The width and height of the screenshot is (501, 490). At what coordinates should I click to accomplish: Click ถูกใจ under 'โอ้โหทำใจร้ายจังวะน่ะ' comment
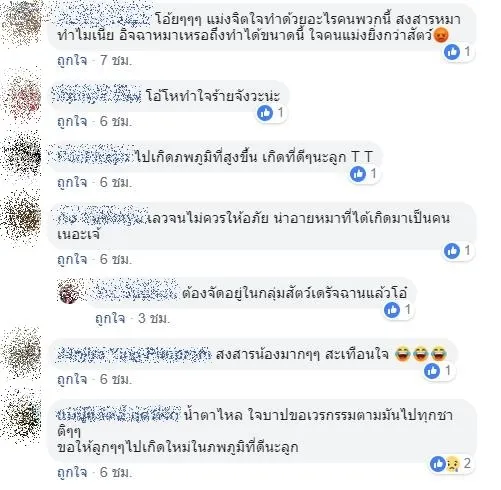pos(72,122)
